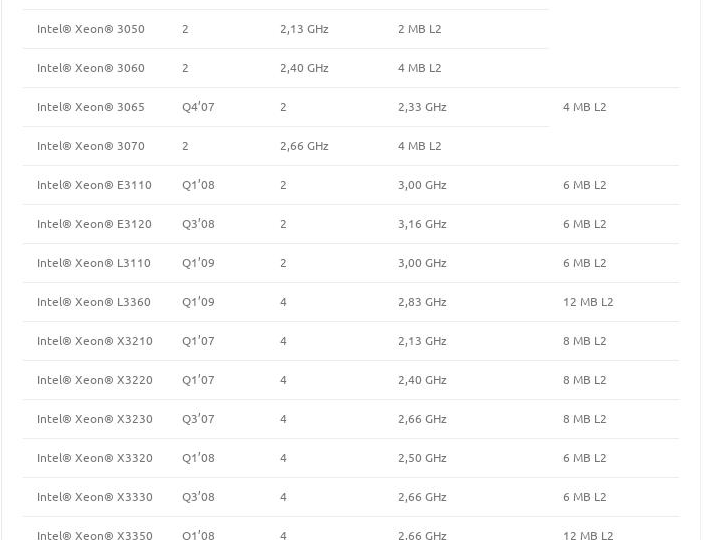Select the 3,16 GHz frequency value
This screenshot has height=540, width=707.
422,224
